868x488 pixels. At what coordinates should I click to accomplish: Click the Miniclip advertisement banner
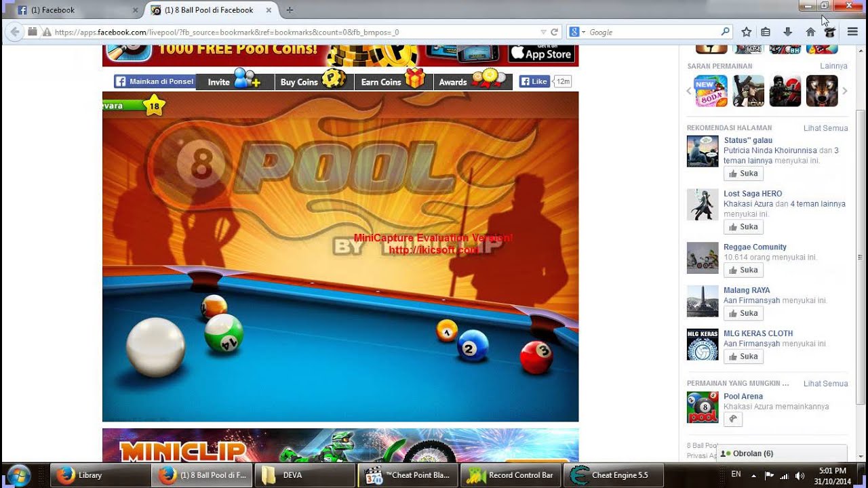pyautogui.click(x=340, y=445)
